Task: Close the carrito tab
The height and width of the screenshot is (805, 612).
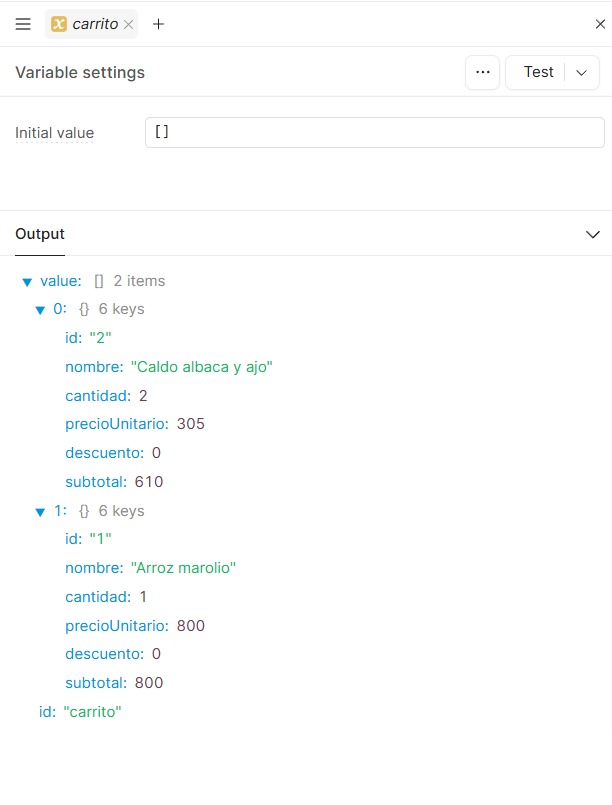Action: [x=128, y=24]
